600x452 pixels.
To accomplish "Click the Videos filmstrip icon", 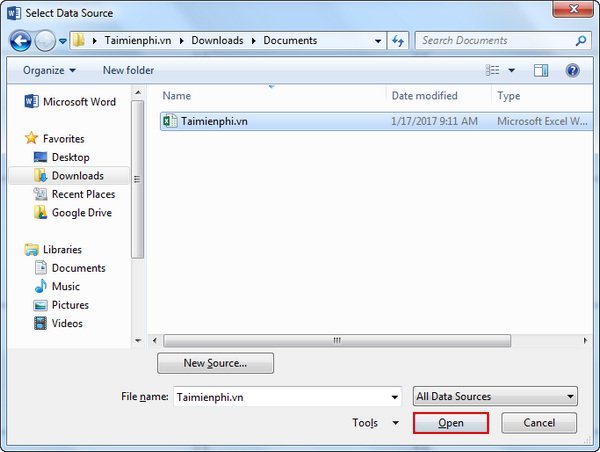I will pyautogui.click(x=40, y=323).
